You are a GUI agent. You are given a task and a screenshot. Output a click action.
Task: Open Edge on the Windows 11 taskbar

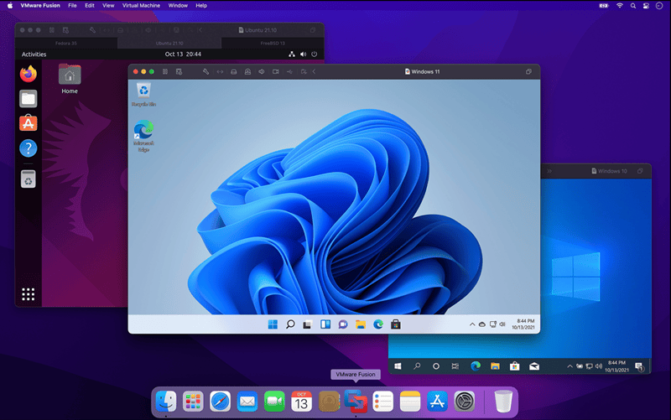tap(378, 325)
